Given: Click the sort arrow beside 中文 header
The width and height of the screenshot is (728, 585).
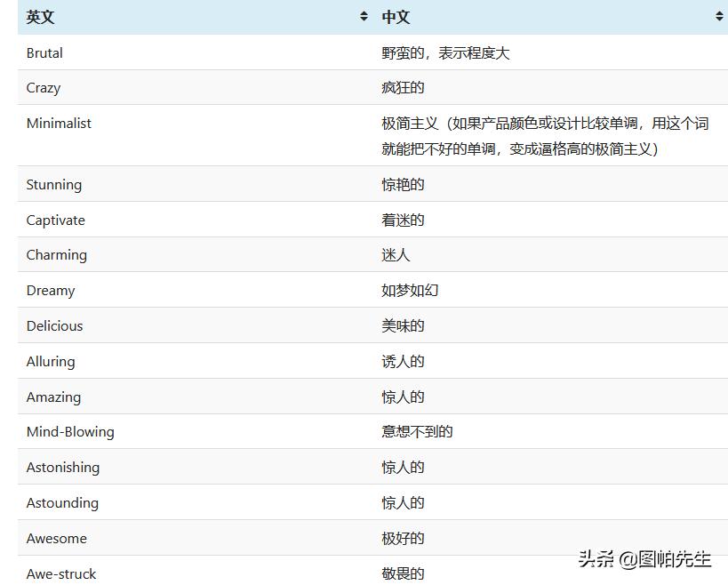Looking at the screenshot, I should point(719,15).
